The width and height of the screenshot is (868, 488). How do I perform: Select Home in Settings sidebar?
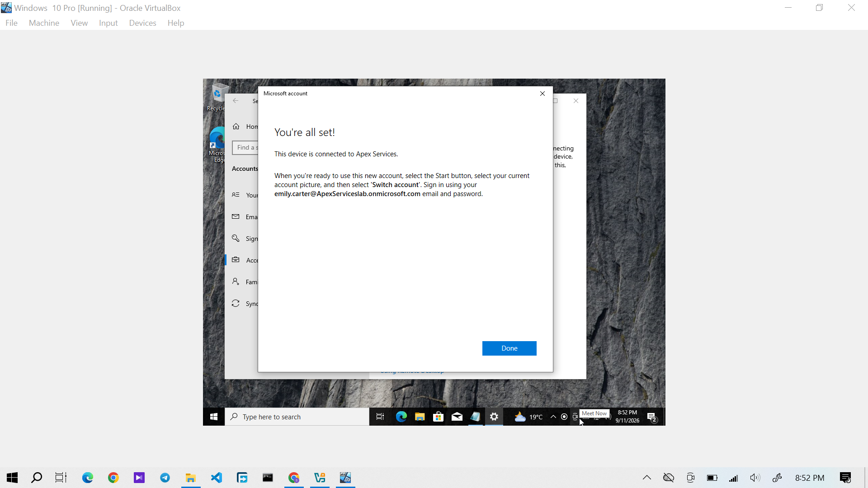(x=245, y=127)
